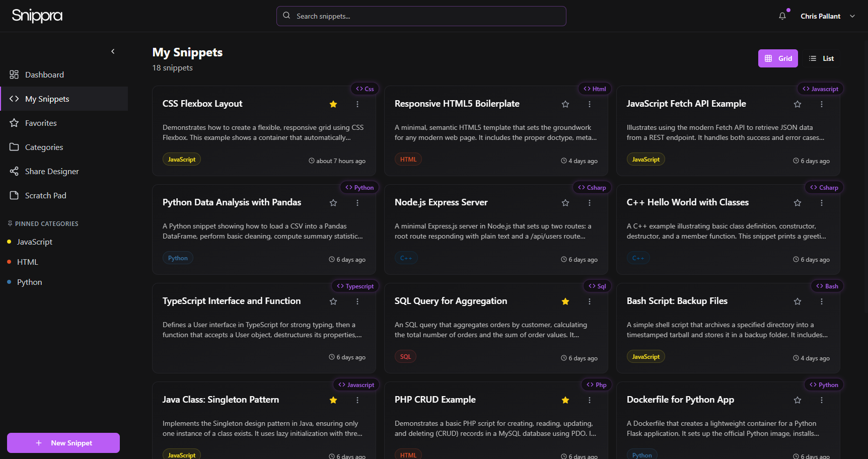Click the Search snippets input field
Image resolution: width=868 pixels, height=459 pixels.
pos(421,16)
